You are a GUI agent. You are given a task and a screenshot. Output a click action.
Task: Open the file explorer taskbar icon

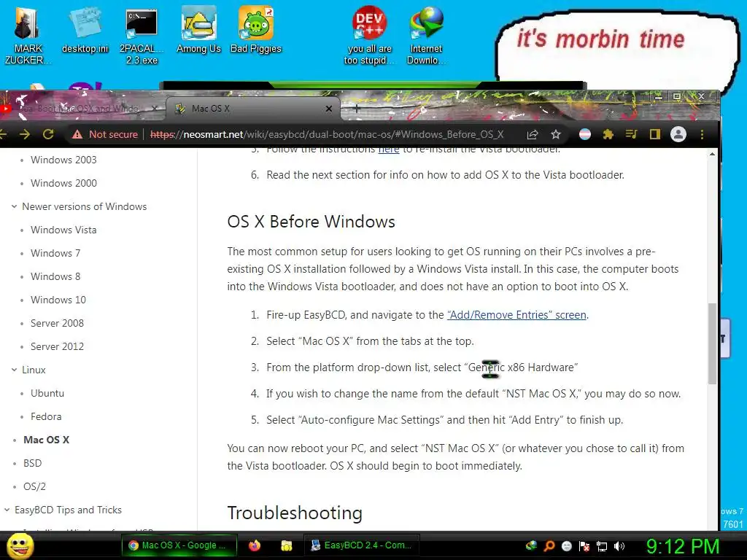tap(286, 545)
